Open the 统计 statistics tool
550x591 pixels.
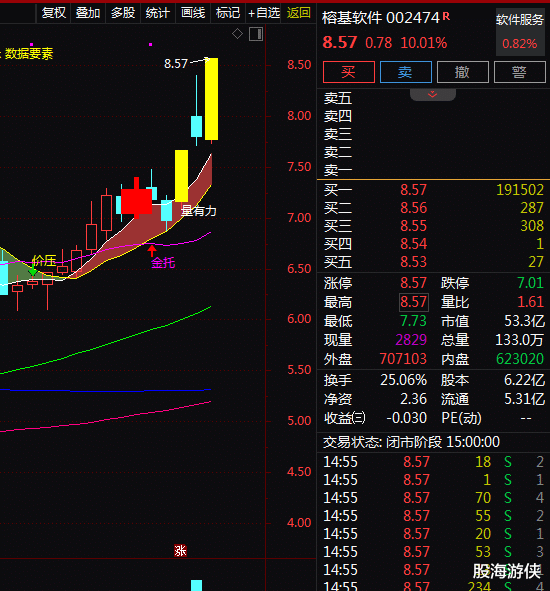158,13
